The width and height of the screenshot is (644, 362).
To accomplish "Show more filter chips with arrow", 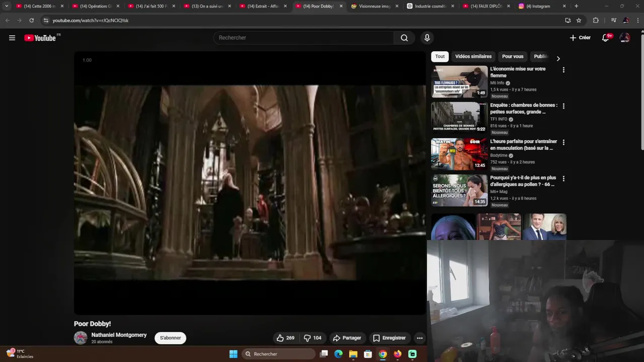I will [x=558, y=58].
